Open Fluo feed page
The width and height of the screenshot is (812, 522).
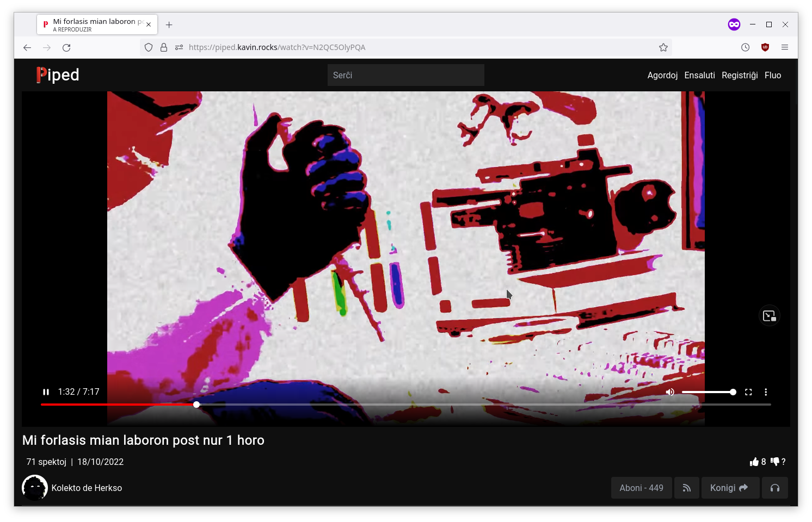[x=773, y=75]
